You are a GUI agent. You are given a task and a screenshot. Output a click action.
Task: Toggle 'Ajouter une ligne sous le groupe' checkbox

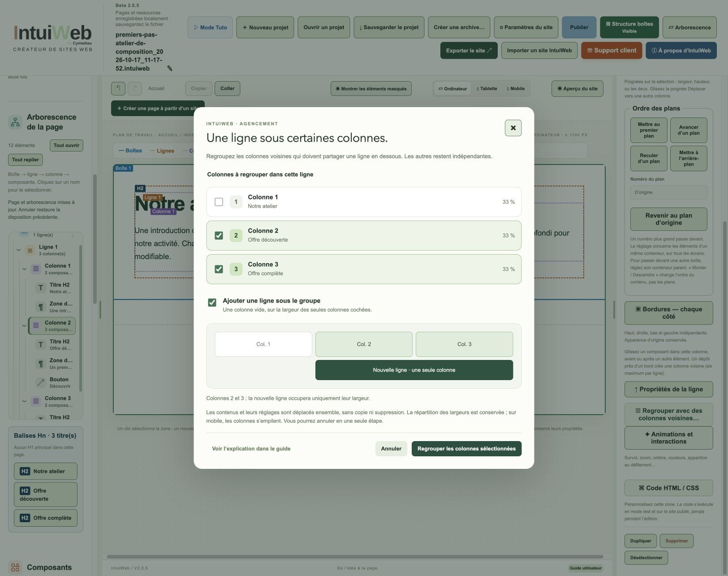pos(212,303)
